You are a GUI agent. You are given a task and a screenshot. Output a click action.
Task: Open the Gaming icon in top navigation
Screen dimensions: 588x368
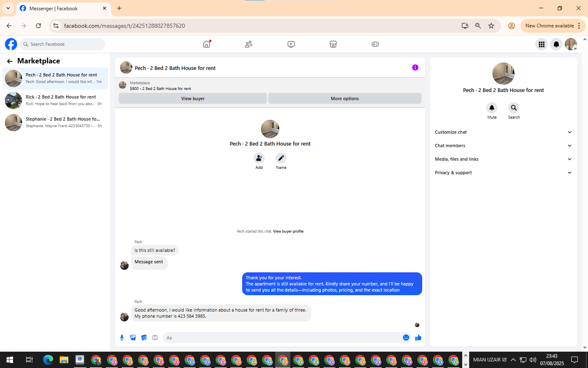click(x=375, y=44)
